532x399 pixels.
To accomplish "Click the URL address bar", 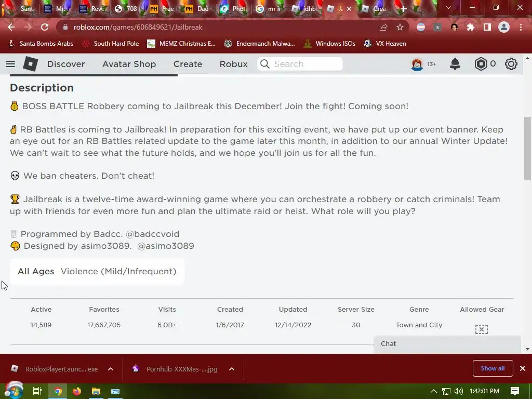I will [217, 27].
